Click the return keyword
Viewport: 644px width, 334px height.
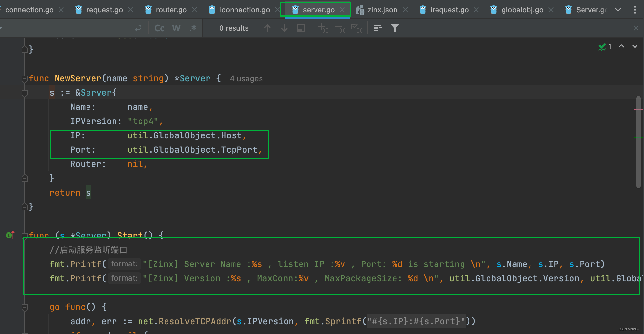click(x=65, y=193)
